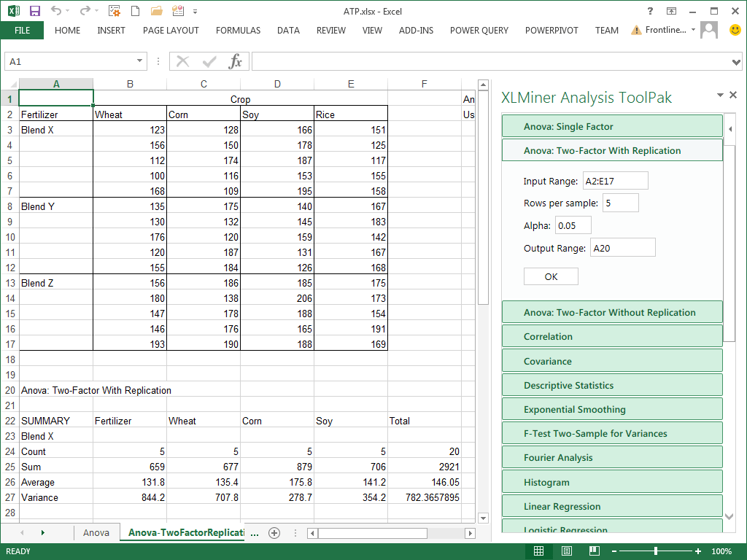
Task: Open a file using the folder icon
Action: 156,11
